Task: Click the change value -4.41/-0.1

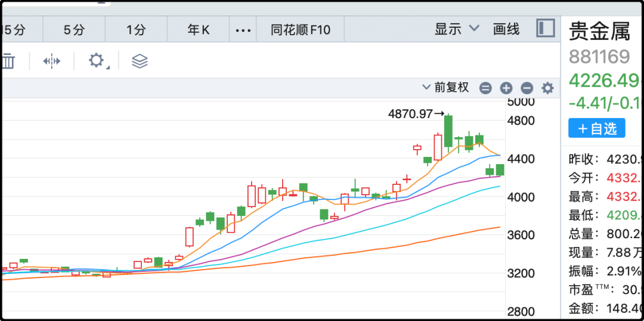Action: [605, 103]
